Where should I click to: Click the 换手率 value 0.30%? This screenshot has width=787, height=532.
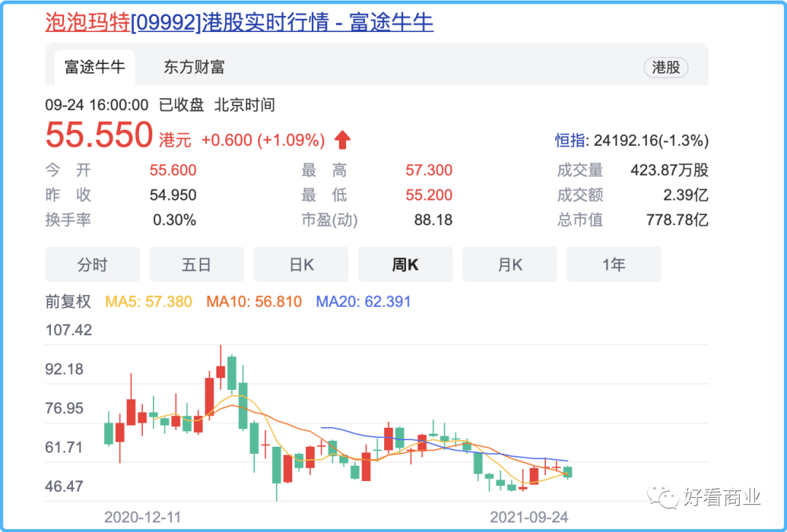(x=174, y=220)
